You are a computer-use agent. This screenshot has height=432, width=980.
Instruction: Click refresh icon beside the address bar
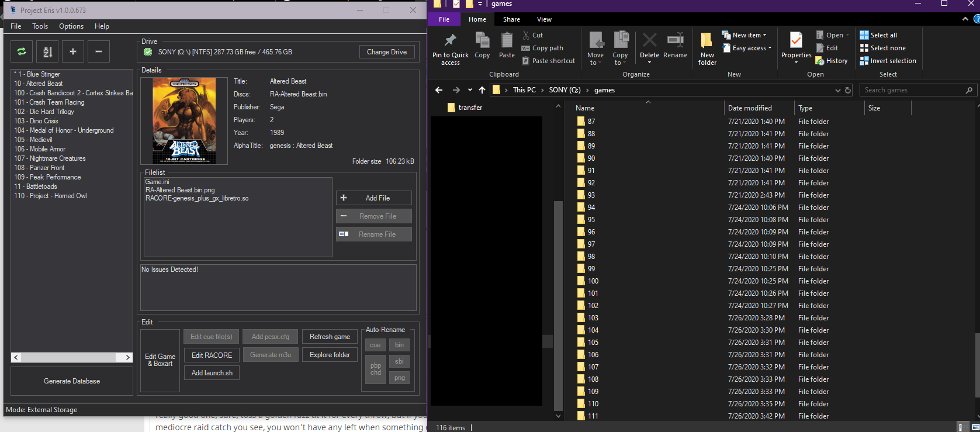click(x=848, y=90)
